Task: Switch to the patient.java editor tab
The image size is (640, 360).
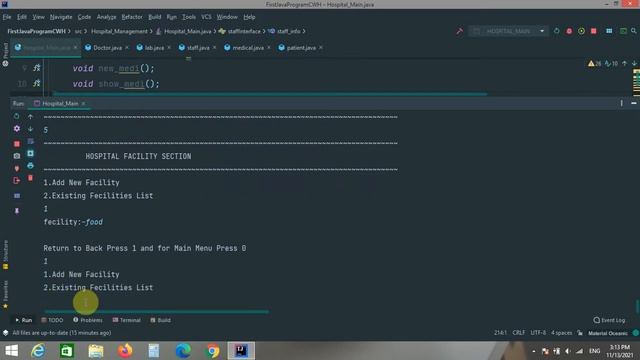Action: [301, 48]
